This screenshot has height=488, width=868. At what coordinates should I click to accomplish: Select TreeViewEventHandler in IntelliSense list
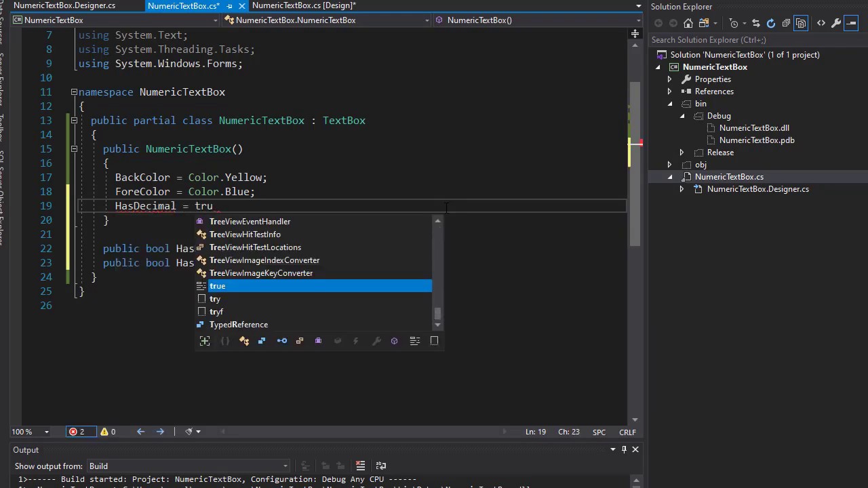(x=313, y=222)
